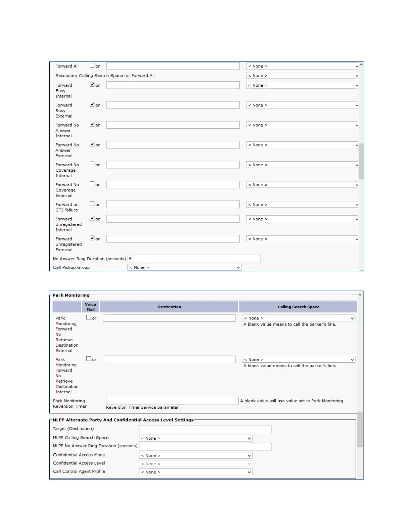Open Forward on CTI Failure search space dropdown
411x532 pixels.
(303, 204)
